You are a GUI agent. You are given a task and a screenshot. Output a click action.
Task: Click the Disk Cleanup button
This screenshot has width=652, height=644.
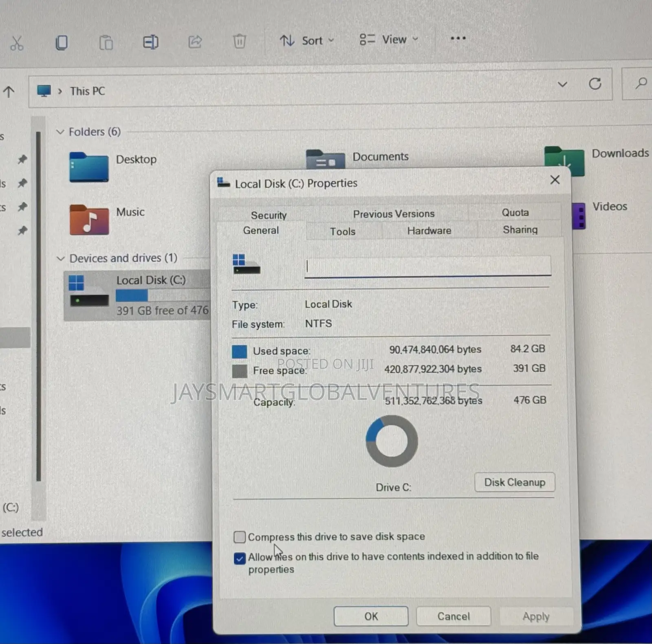515,482
